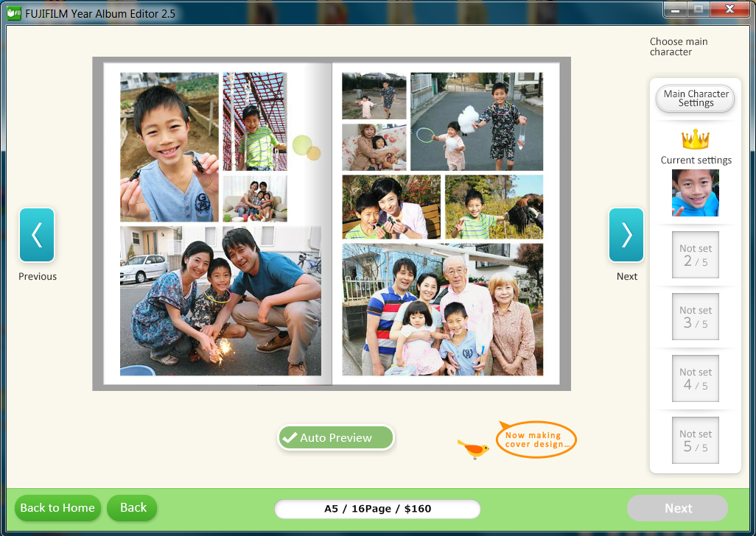Click the kids running outdoors photo
The image size is (756, 536).
[x=374, y=96]
